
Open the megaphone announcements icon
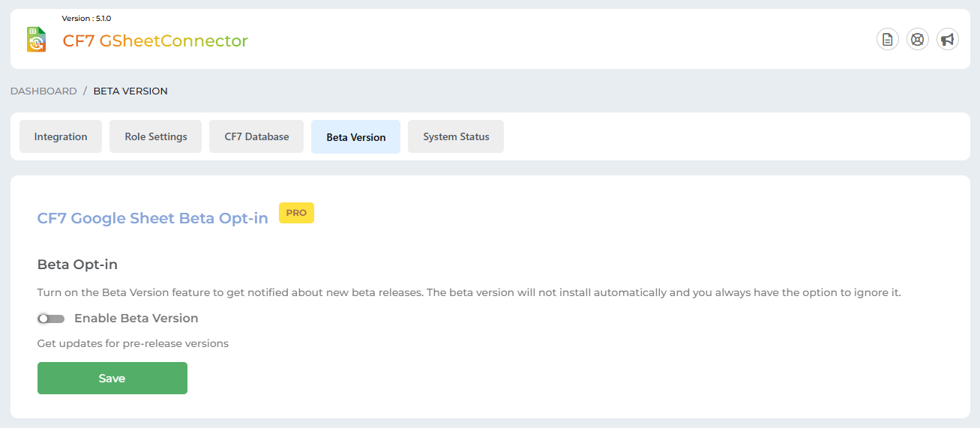[948, 40]
